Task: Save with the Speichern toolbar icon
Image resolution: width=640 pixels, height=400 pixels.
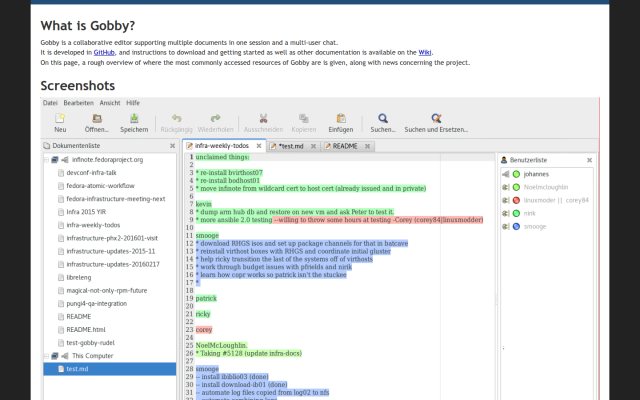Action: pyautogui.click(x=134, y=118)
